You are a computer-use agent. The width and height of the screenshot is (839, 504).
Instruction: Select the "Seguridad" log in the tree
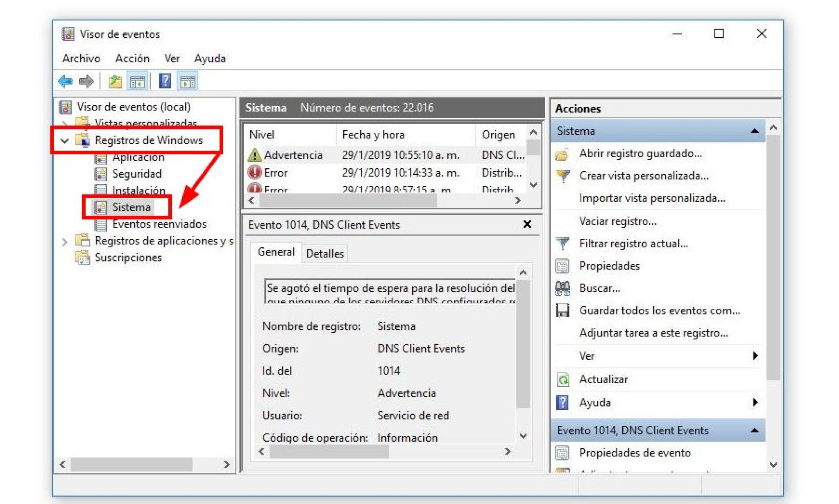[137, 174]
